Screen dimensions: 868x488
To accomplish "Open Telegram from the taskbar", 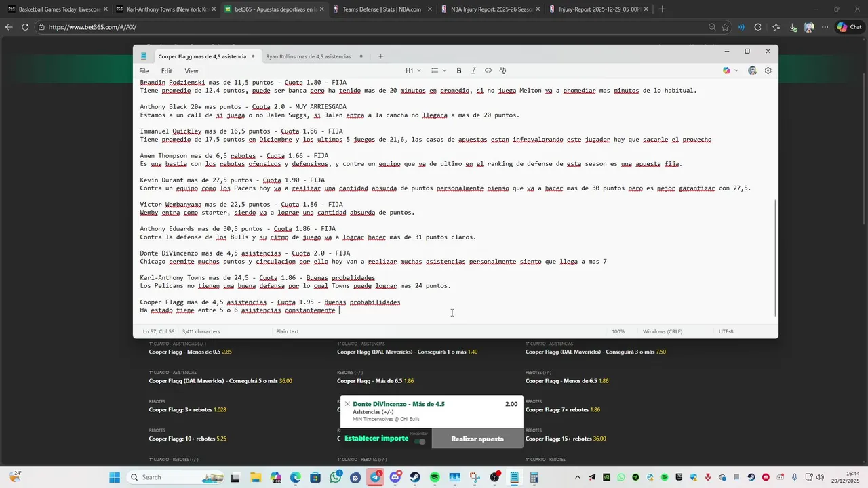I will tap(376, 477).
